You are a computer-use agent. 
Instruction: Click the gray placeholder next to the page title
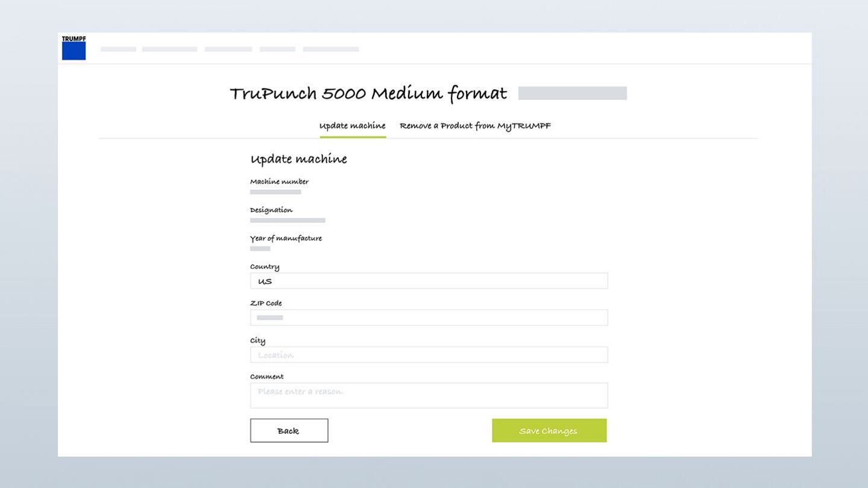572,93
